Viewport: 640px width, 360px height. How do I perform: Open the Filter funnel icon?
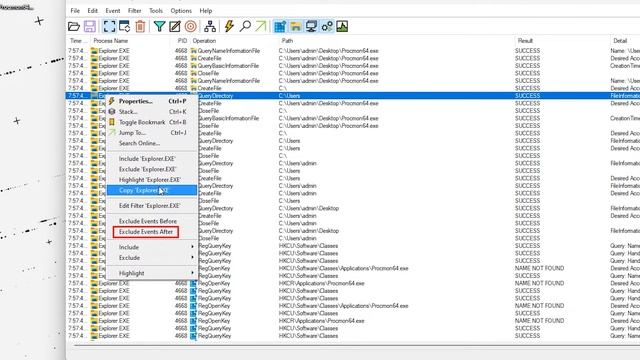click(159, 27)
